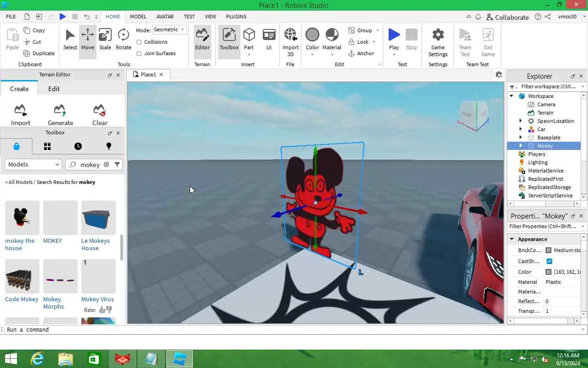Click the Toolbox search filter icon
The image size is (588, 368).
(117, 164)
